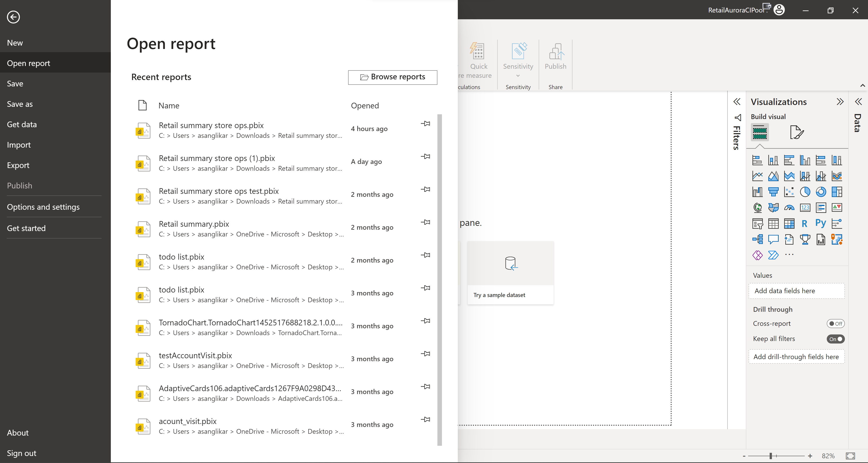868x463 pixels.
Task: Select the Python visual icon
Action: [x=821, y=223]
